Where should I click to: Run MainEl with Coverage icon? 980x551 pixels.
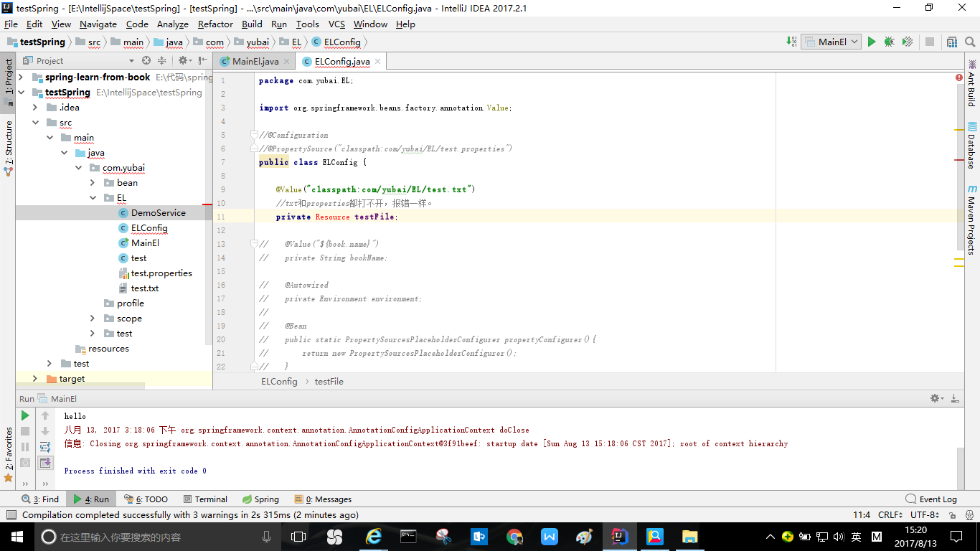908,42
